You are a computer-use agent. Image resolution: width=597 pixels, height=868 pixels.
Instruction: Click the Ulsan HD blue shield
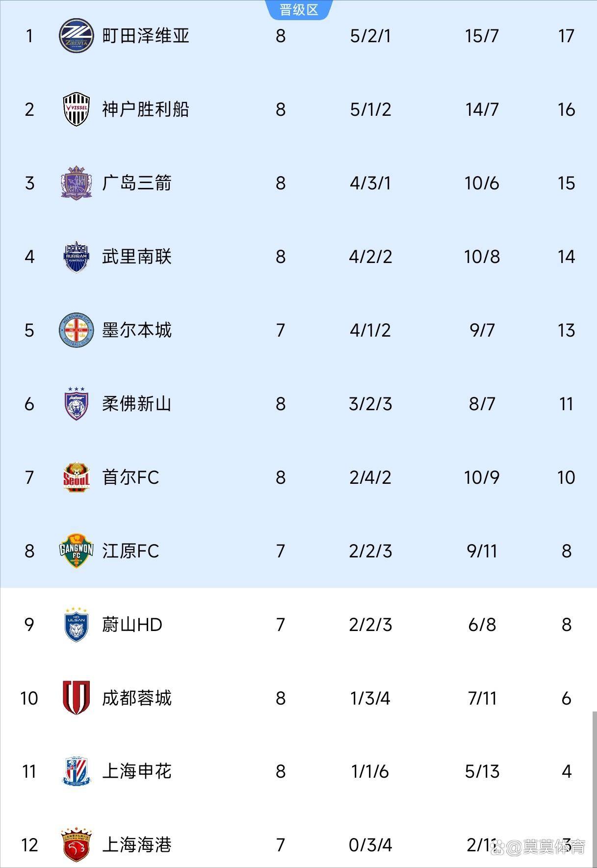pyautogui.click(x=76, y=625)
